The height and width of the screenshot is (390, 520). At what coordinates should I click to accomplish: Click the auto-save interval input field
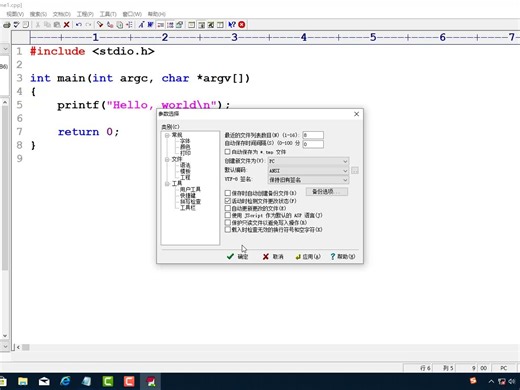(313, 144)
